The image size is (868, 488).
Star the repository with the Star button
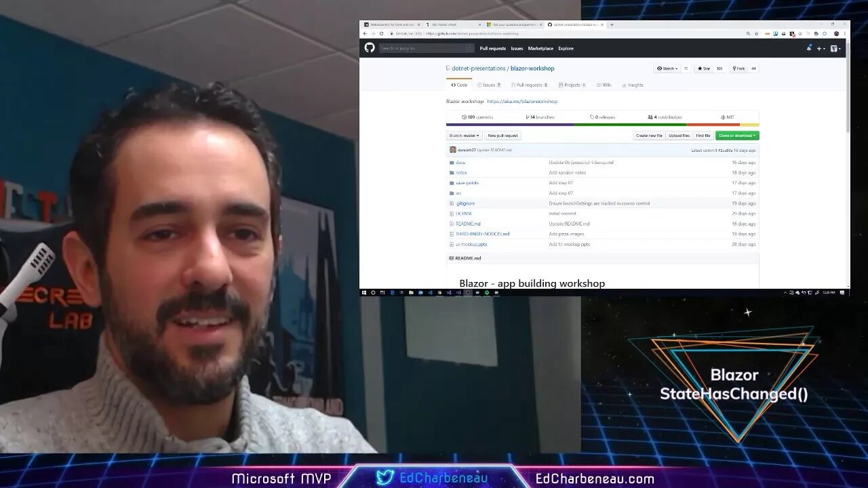(x=703, y=68)
